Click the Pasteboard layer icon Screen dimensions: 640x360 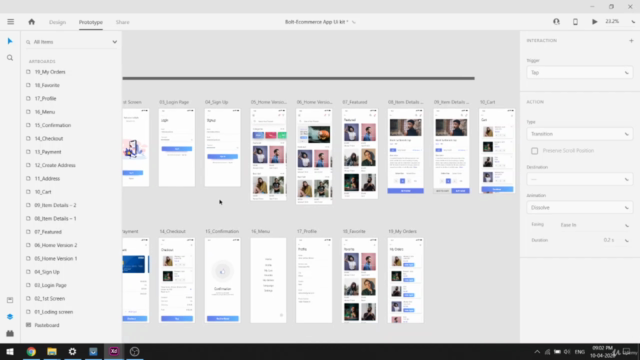(28, 325)
